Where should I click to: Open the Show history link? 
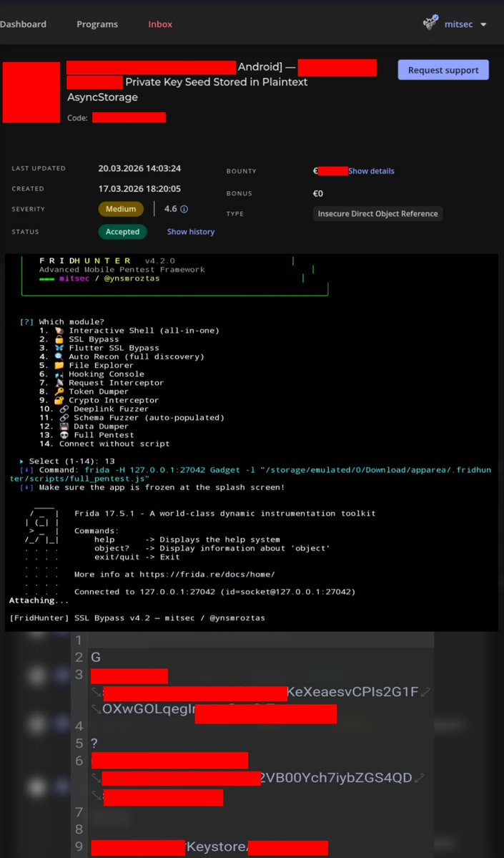point(191,232)
